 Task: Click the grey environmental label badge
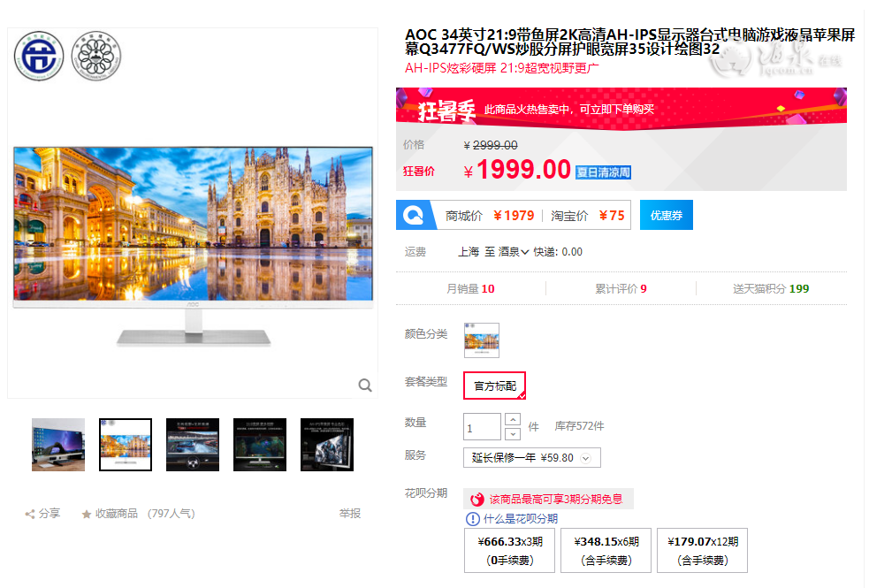point(96,56)
